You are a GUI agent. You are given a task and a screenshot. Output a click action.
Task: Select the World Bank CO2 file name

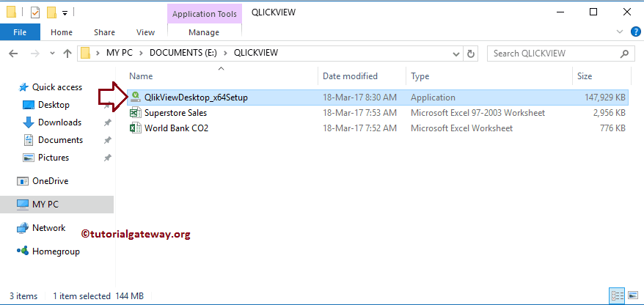point(177,128)
